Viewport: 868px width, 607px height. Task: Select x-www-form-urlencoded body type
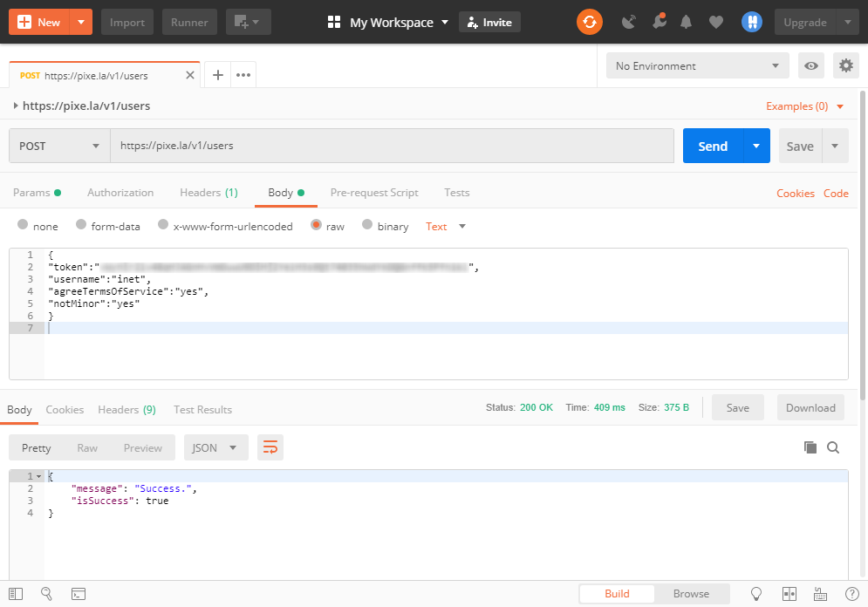point(163,224)
